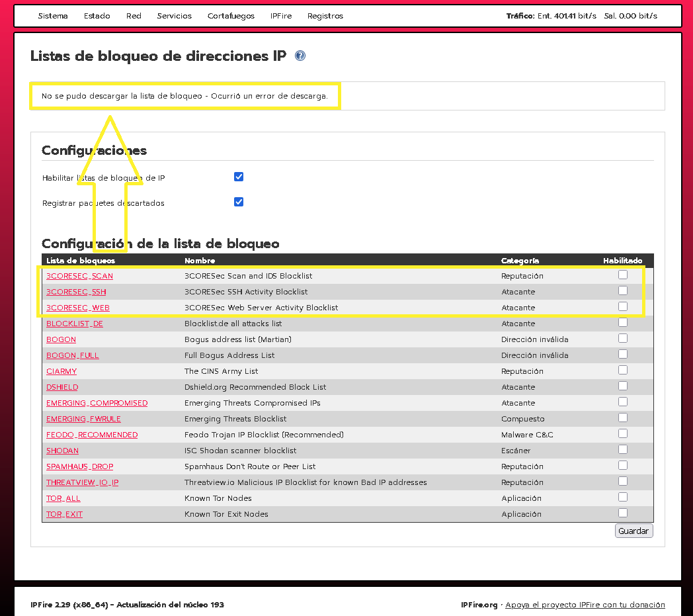
Task: Click 'Compuesto' category cell
Action: pos(522,419)
